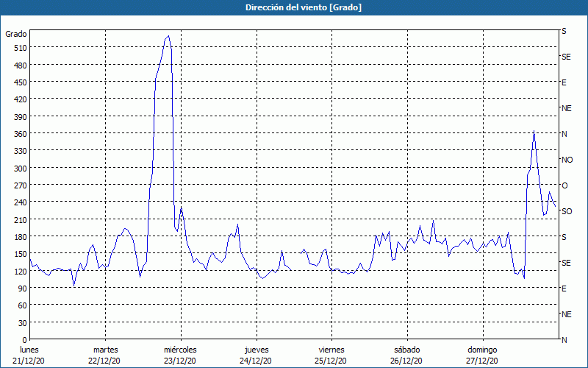Select the 'martes' day label

click(106, 350)
